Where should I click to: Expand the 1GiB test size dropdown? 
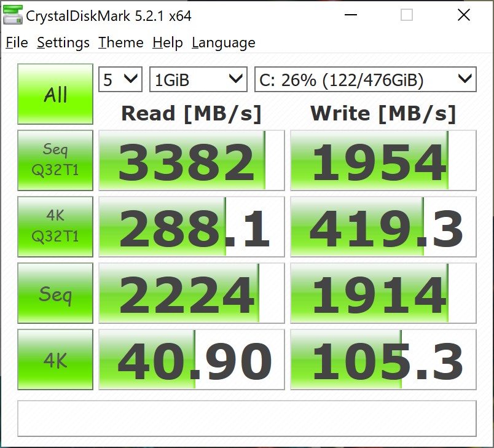coord(198,79)
